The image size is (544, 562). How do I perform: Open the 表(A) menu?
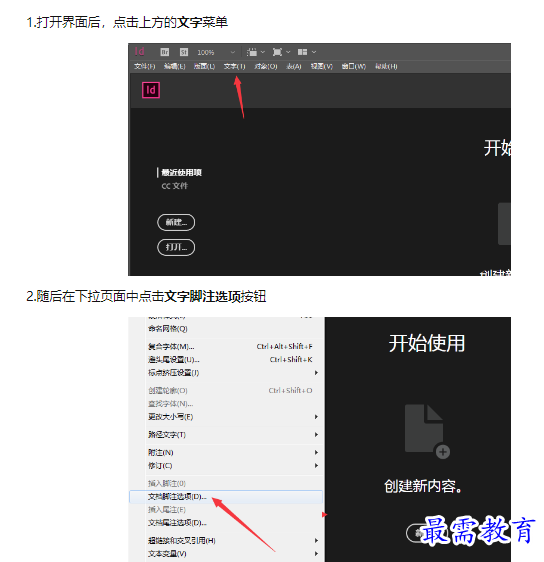[x=294, y=66]
